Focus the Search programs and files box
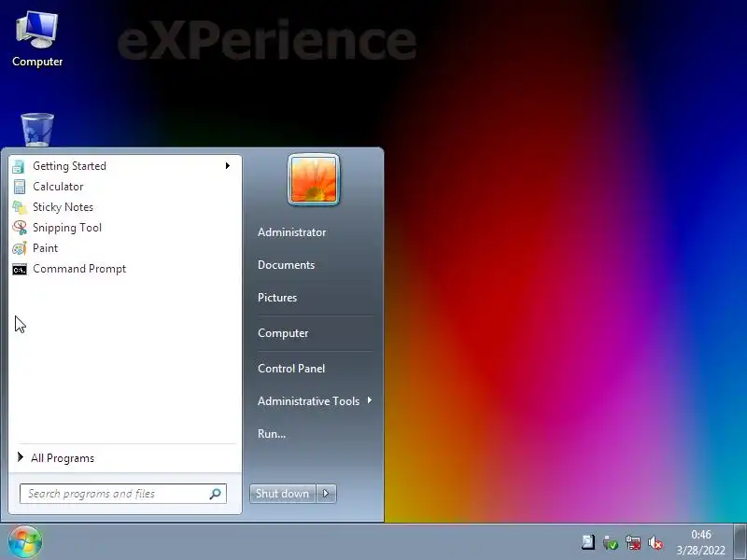The width and height of the screenshot is (747, 560). tap(123, 494)
